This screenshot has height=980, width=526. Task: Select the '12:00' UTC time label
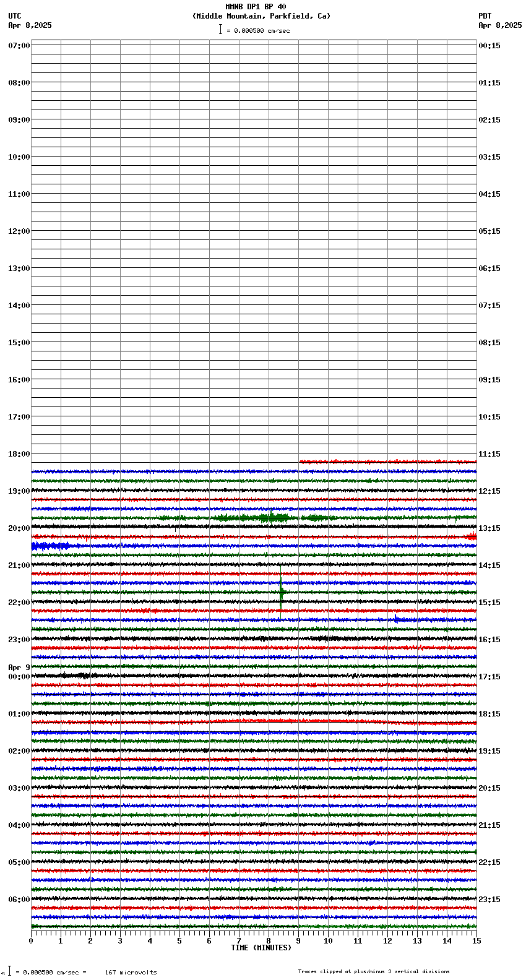(x=19, y=231)
